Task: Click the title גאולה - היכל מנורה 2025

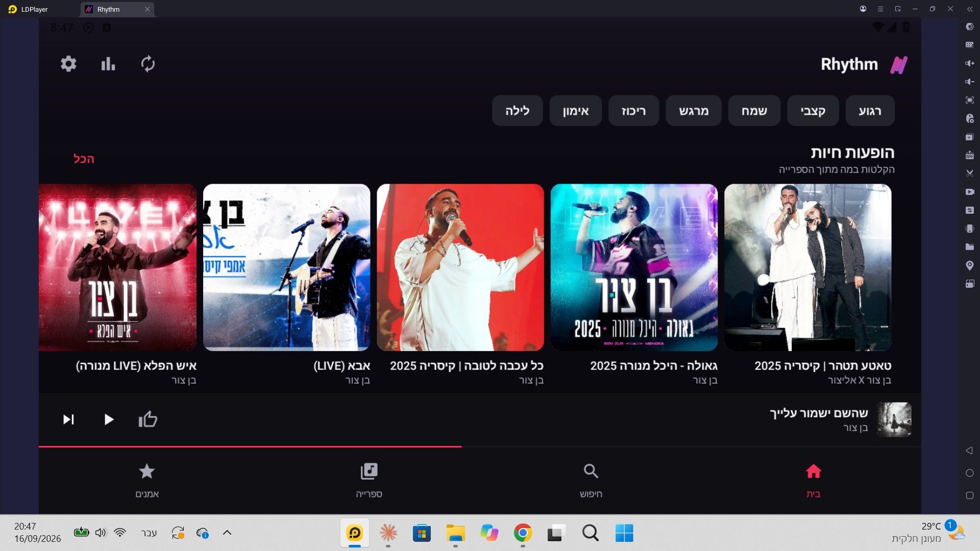Action: point(654,366)
